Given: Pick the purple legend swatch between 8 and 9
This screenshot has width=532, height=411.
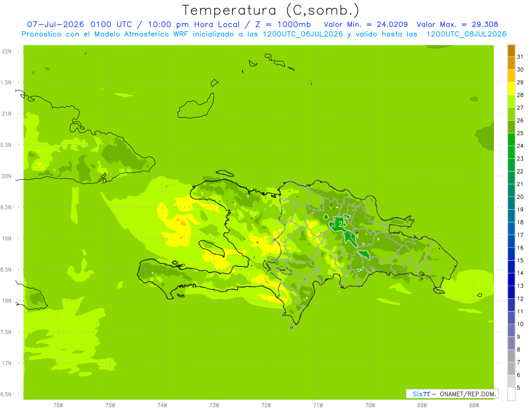Looking at the screenshot, I should pos(511,343).
